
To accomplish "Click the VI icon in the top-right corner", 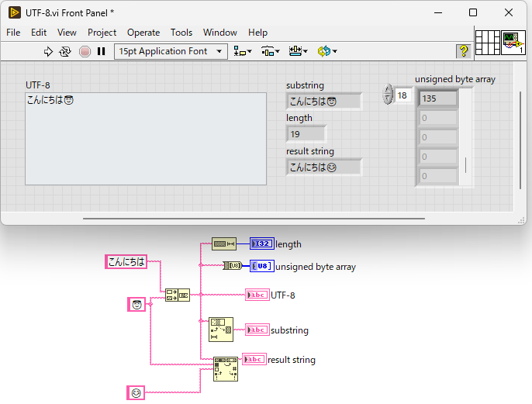I will point(513,43).
